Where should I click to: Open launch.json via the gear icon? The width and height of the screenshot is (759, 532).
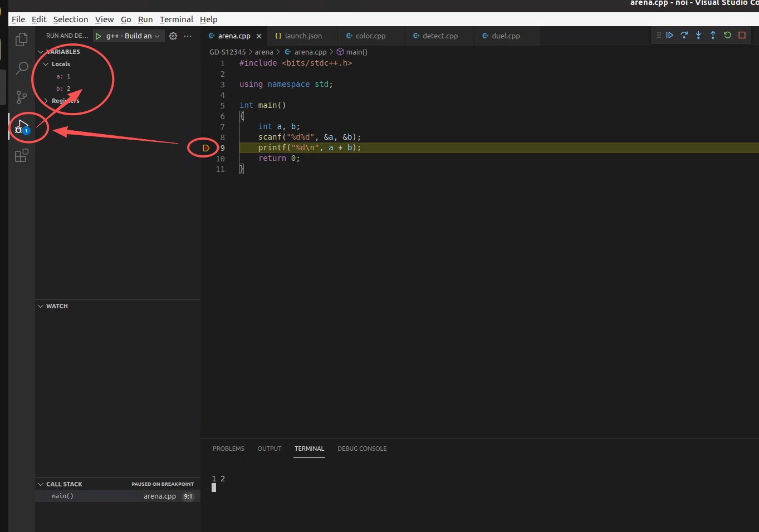click(173, 36)
